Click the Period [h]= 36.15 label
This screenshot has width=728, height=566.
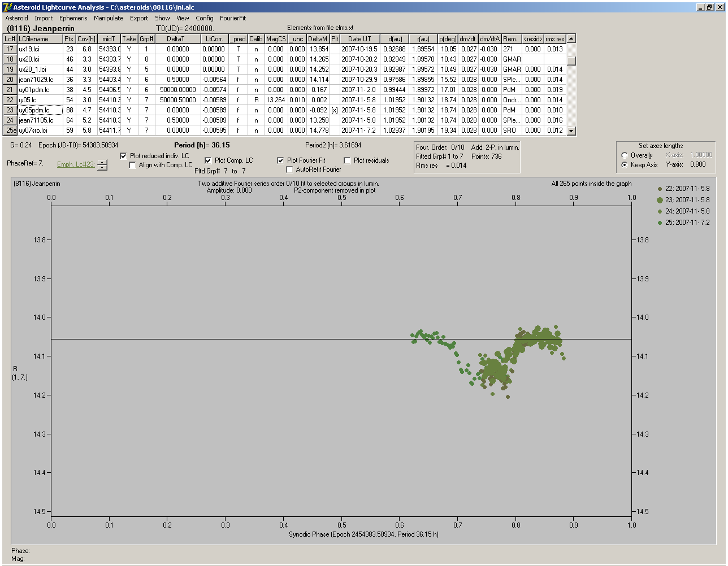[202, 145]
